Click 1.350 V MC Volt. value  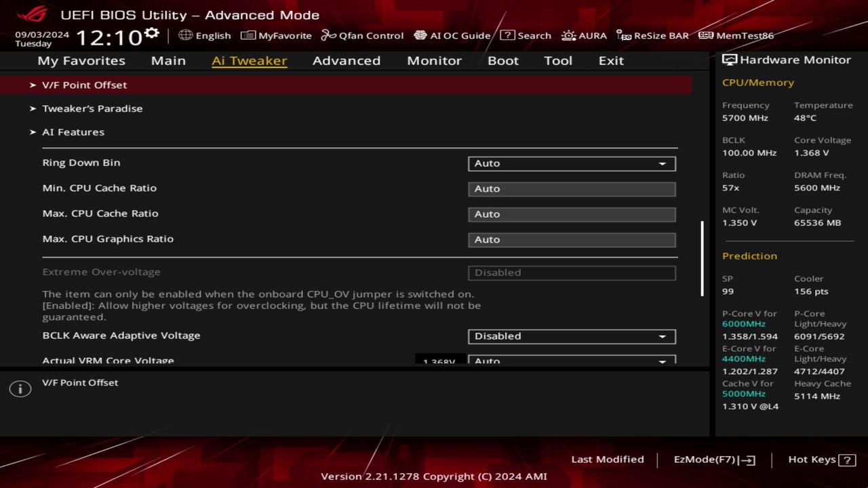[x=740, y=223]
